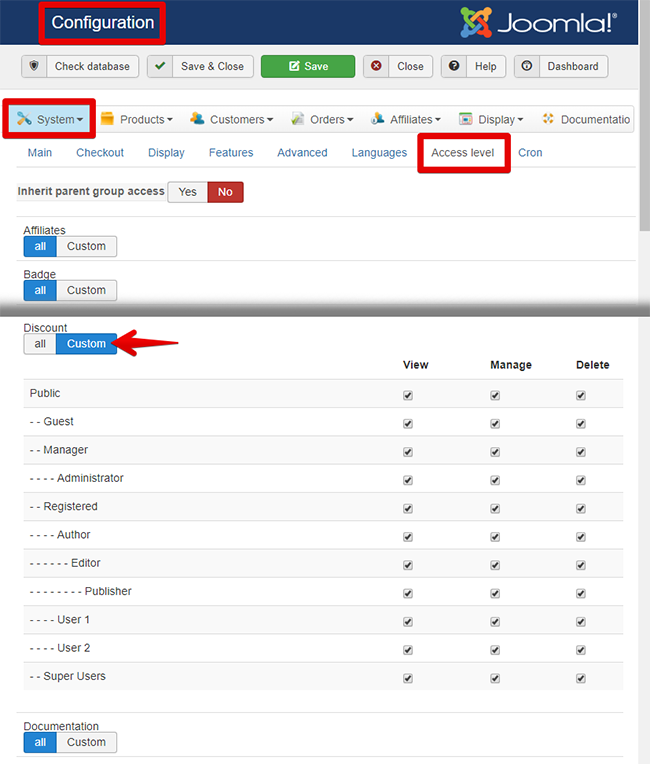Click the question mark icon beside Help

point(454,66)
